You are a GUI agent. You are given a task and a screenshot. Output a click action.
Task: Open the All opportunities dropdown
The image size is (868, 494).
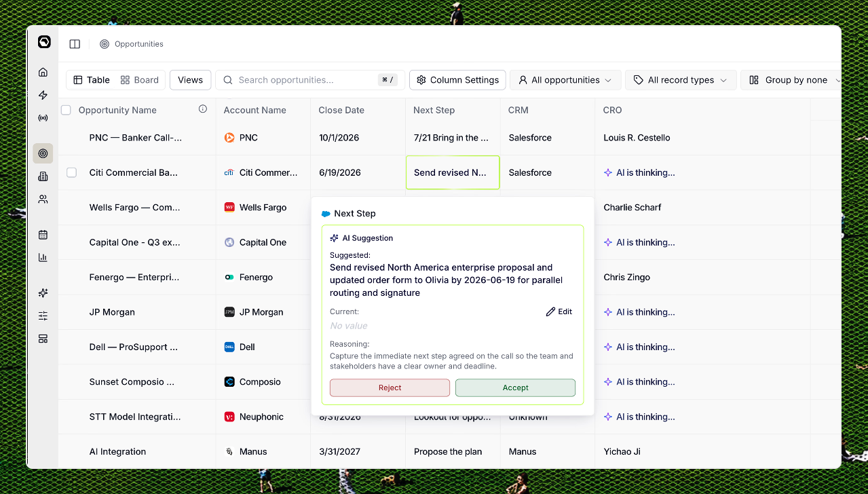(565, 80)
